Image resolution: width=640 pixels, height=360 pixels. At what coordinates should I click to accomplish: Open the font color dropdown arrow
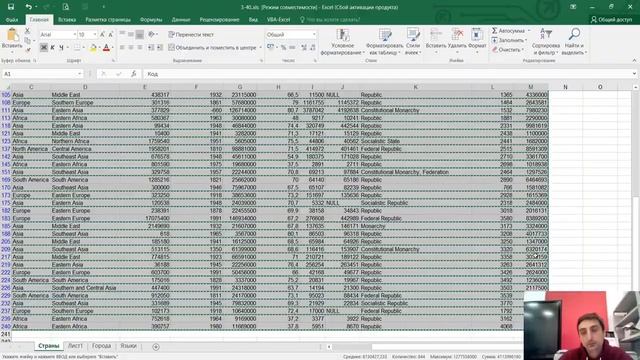(x=113, y=48)
